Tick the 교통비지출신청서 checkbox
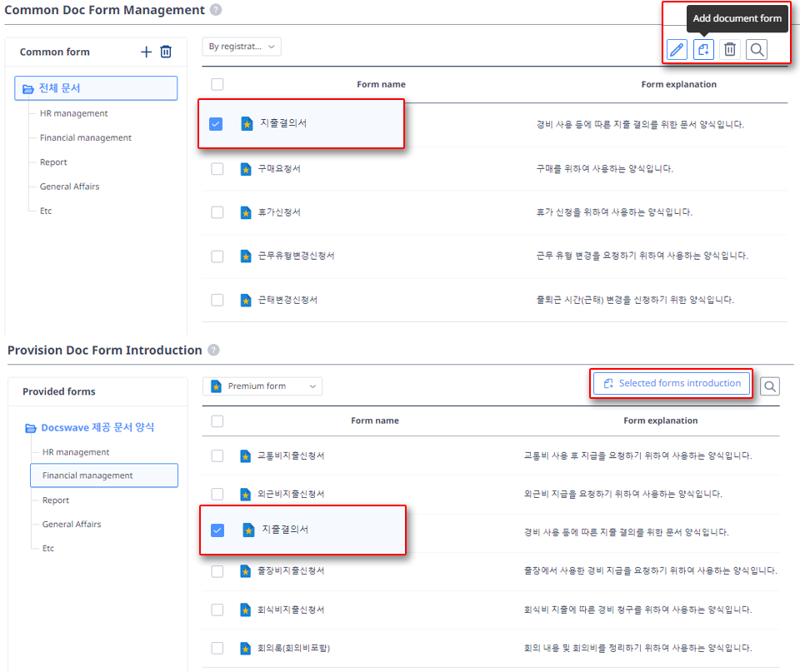The image size is (800, 672). coord(217,455)
